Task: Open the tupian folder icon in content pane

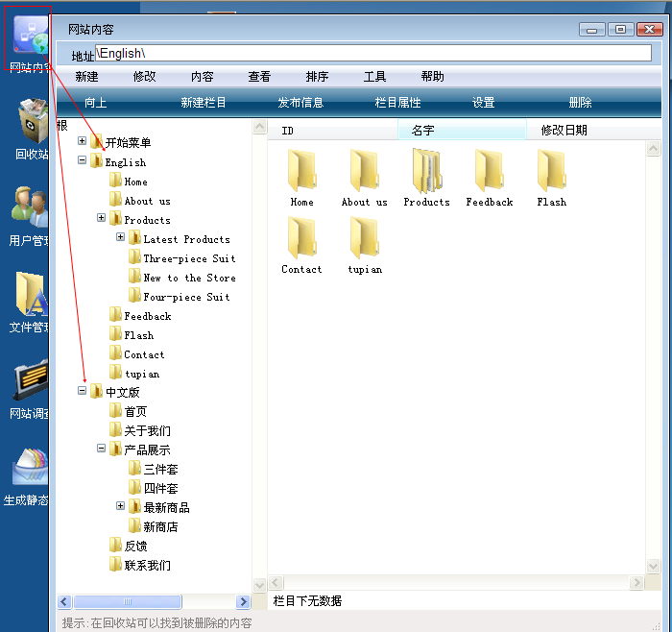Action: [364, 240]
